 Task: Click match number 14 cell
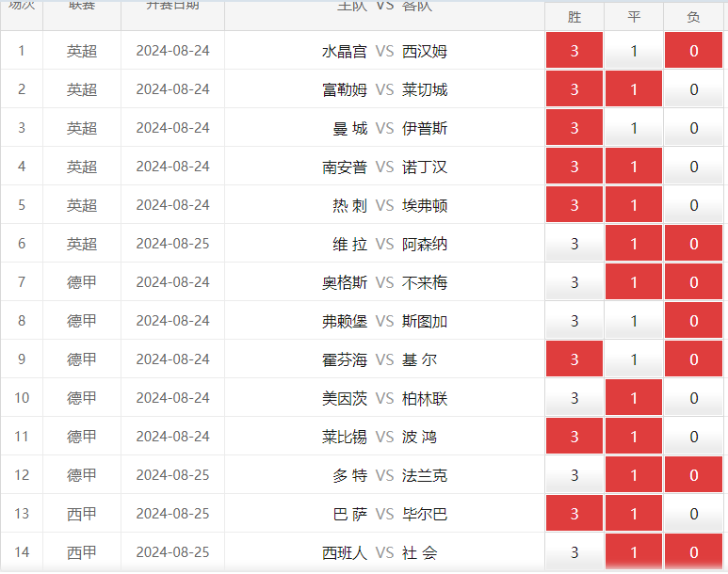(x=22, y=551)
